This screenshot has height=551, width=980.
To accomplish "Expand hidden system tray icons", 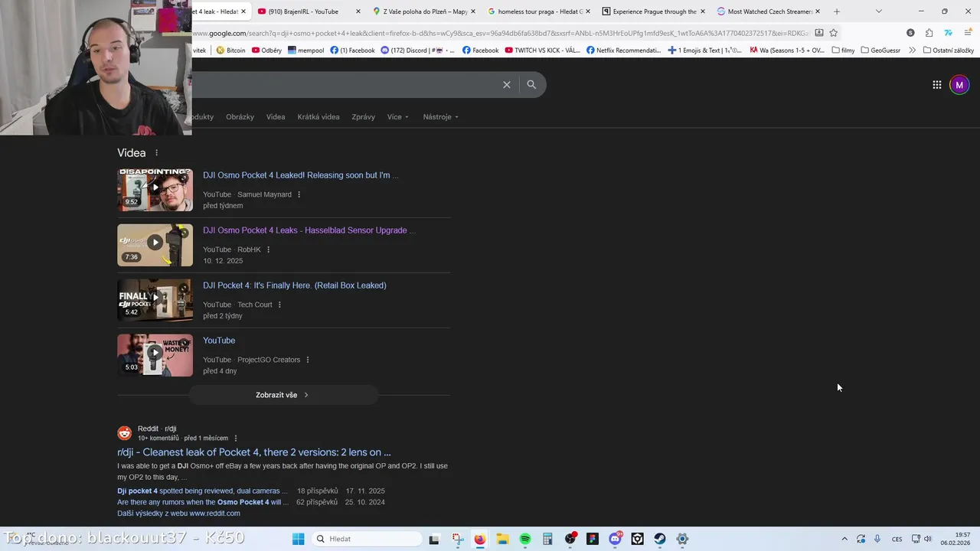I will (x=844, y=539).
